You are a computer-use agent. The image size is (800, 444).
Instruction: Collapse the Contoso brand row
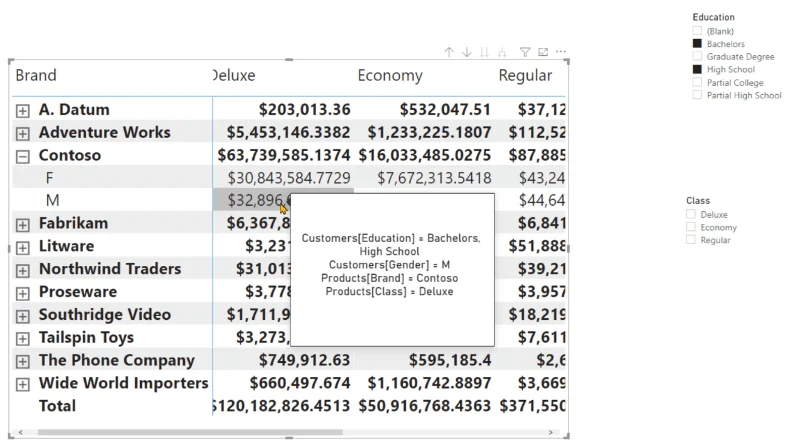click(x=22, y=156)
